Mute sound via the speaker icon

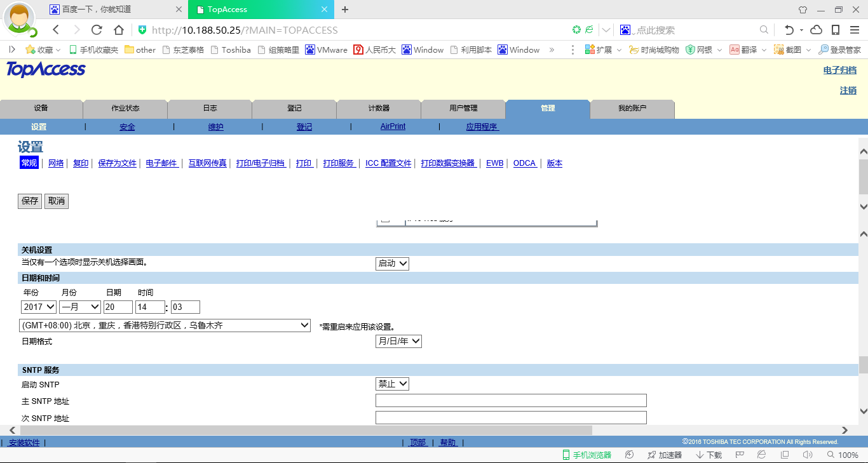click(807, 455)
